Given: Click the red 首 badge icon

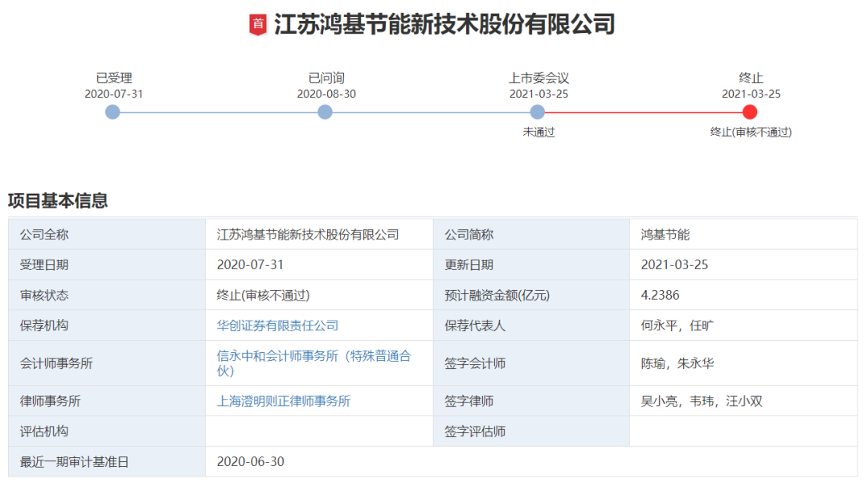Looking at the screenshot, I should [x=259, y=23].
